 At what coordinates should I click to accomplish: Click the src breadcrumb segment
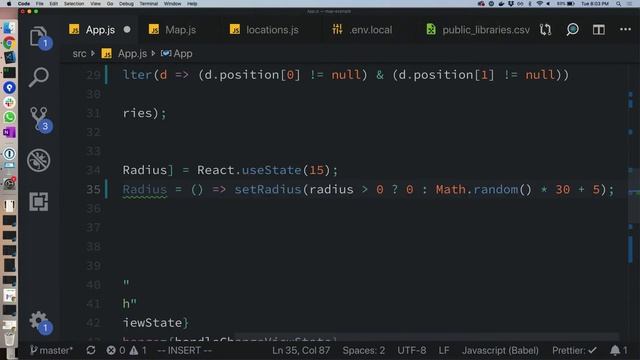tap(79, 54)
